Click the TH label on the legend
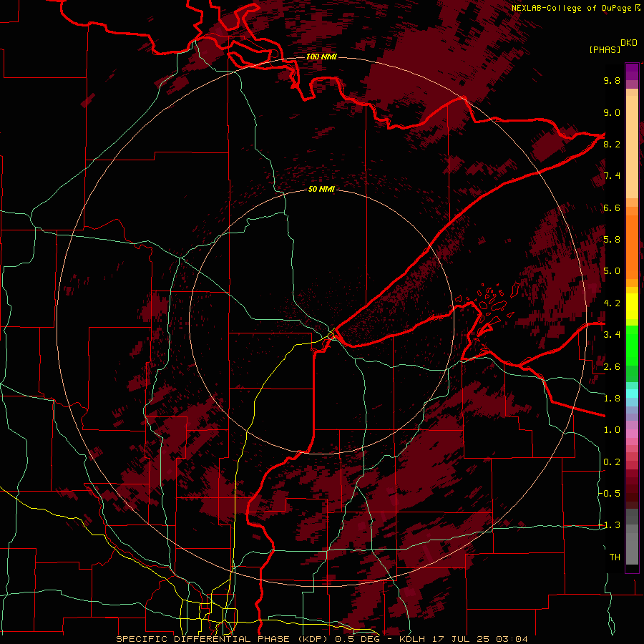This screenshot has width=644, height=644. pos(615,557)
